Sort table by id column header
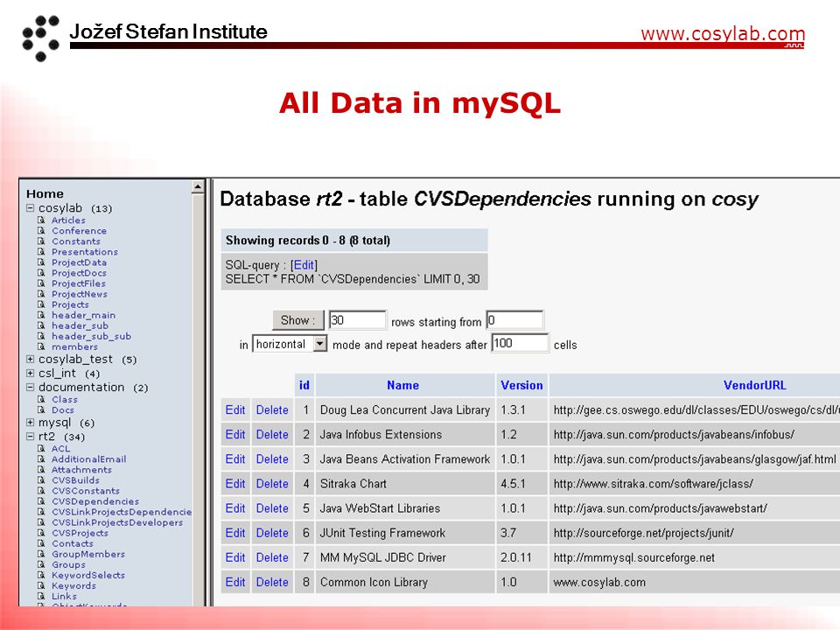 304,385
